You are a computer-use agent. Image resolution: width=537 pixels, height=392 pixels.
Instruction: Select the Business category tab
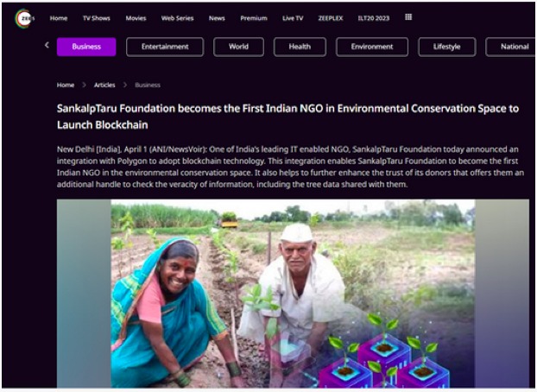click(x=86, y=47)
